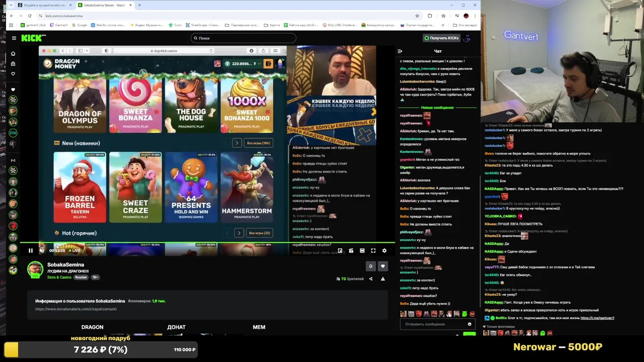This screenshot has height=362, width=644.
Task: Share the stream via share icon
Action: [x=371, y=279]
